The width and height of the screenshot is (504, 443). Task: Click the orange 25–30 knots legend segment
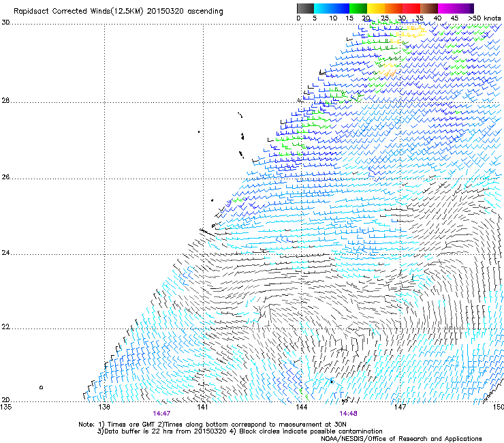(x=394, y=8)
